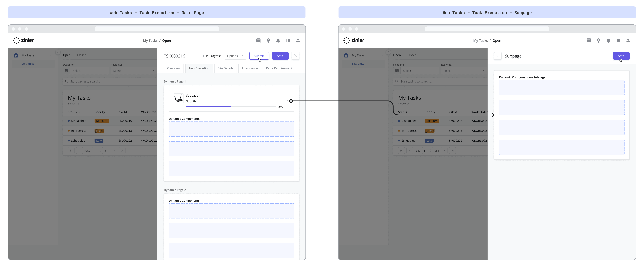
Task: Open notifications bell in Main Page window
Action: pyautogui.click(x=278, y=41)
